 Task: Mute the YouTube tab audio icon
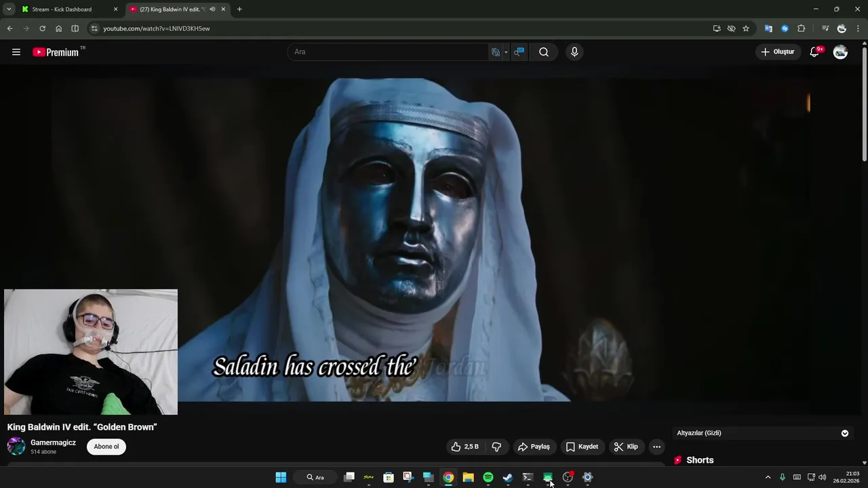pyautogui.click(x=212, y=9)
